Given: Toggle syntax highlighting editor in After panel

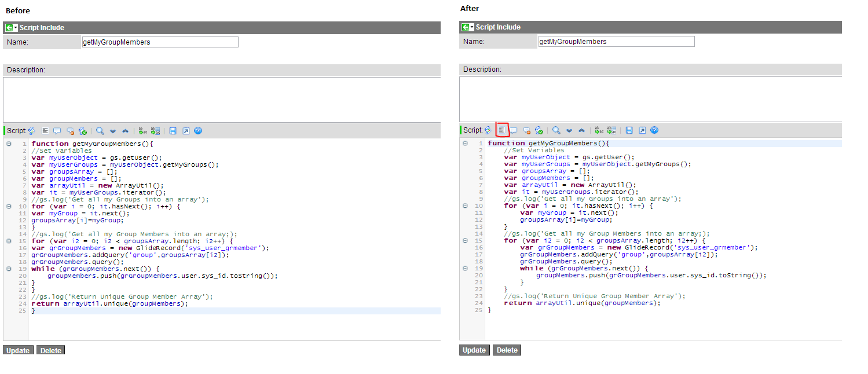Looking at the screenshot, I should coord(488,130).
